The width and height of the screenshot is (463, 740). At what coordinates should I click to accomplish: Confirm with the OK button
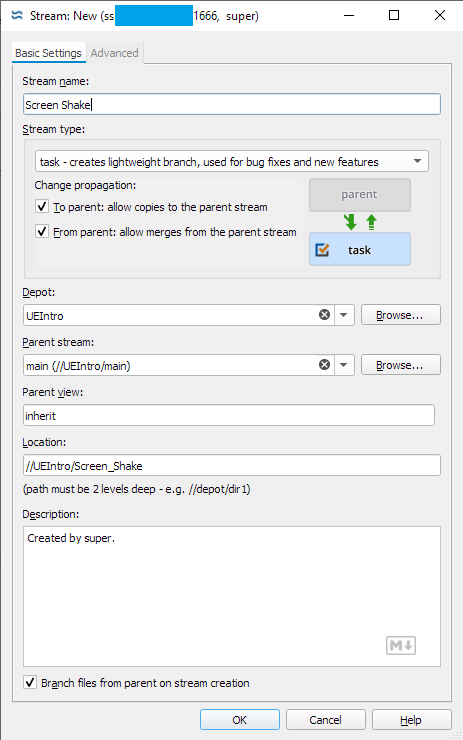click(240, 720)
